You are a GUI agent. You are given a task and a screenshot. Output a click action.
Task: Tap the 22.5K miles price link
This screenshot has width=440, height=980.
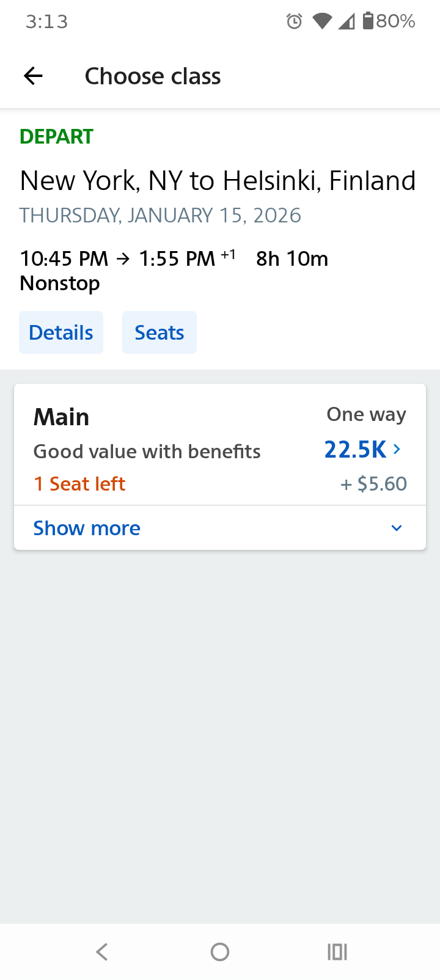355,449
